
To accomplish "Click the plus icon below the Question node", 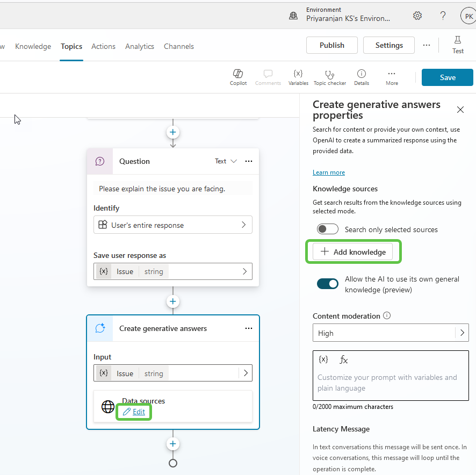I will tap(172, 301).
